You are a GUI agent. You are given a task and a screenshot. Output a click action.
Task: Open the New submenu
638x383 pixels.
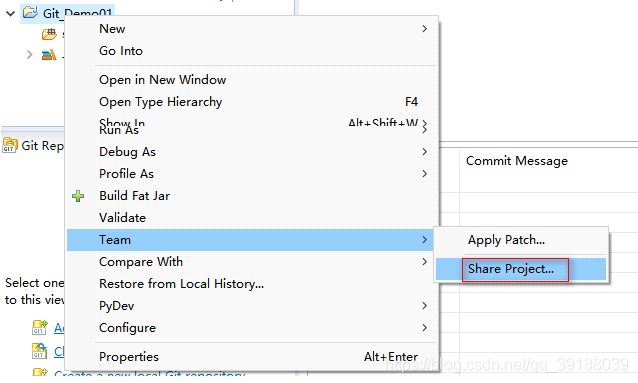click(x=252, y=29)
